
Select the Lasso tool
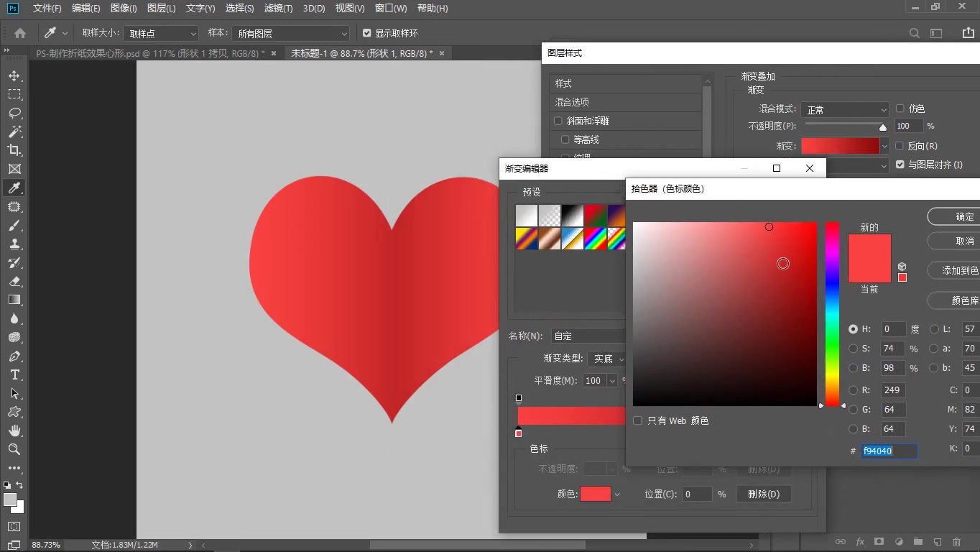[x=14, y=113]
